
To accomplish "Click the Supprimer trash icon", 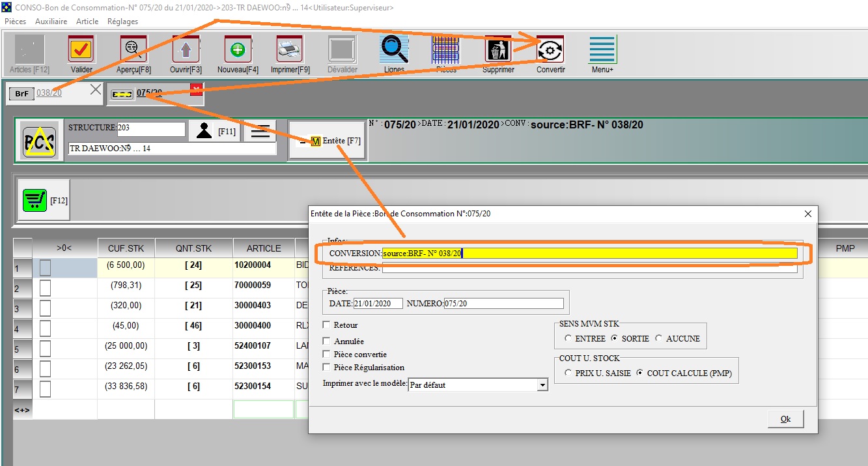I will click(498, 50).
